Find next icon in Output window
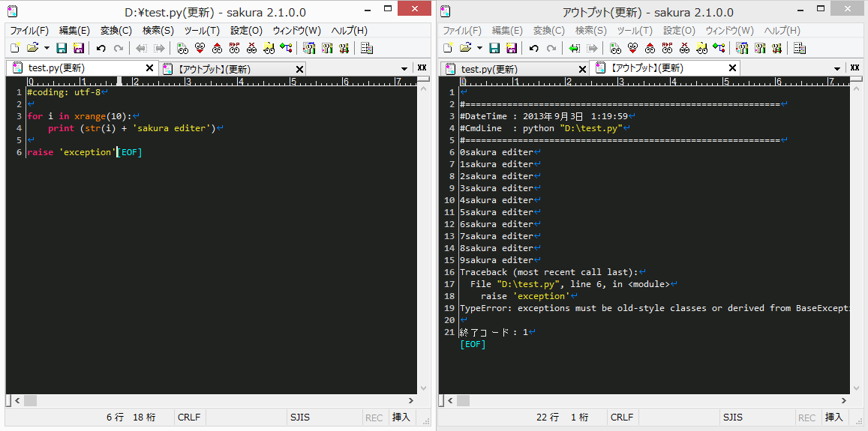This screenshot has height=431, width=868. 632,48
